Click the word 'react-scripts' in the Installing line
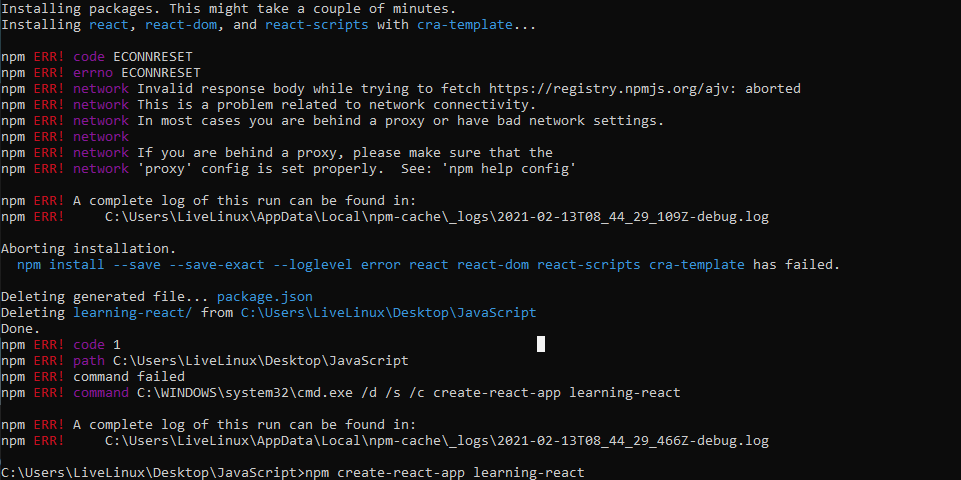The height and width of the screenshot is (480, 961). [316, 25]
